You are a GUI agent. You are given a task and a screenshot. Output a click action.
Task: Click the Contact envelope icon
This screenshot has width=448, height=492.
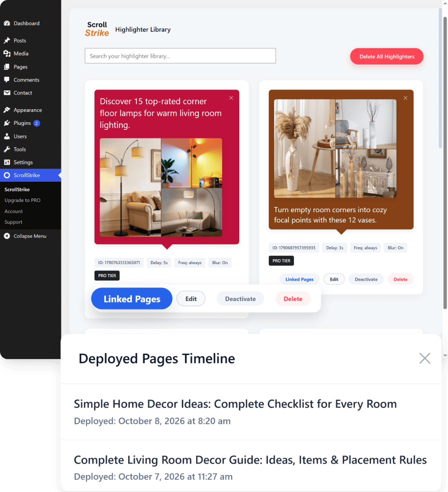(x=7, y=93)
